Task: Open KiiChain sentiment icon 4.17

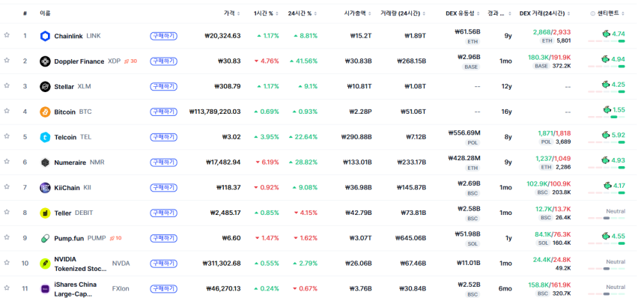Action: click(608, 186)
